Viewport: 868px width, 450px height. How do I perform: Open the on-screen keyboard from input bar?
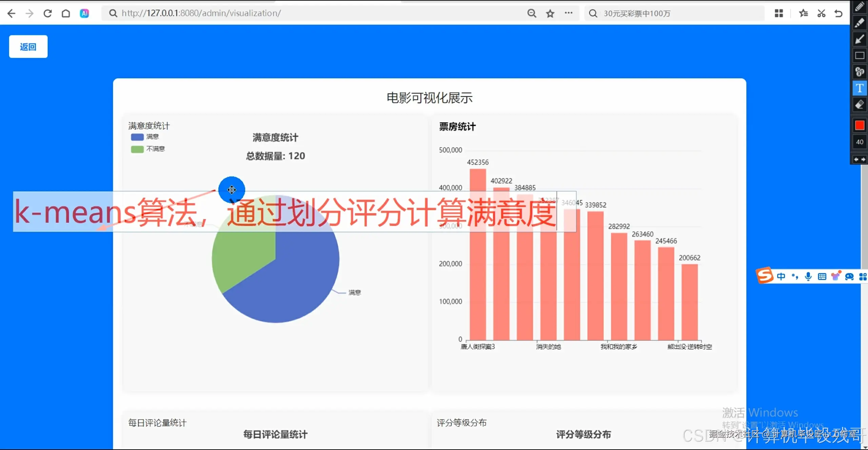[x=823, y=276]
